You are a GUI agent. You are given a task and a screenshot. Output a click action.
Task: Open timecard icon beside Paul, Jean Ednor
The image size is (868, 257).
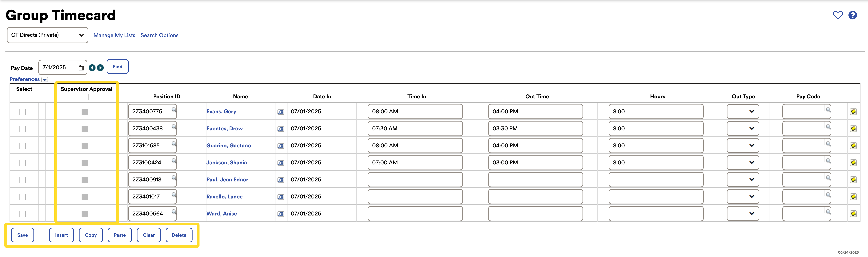pyautogui.click(x=281, y=180)
